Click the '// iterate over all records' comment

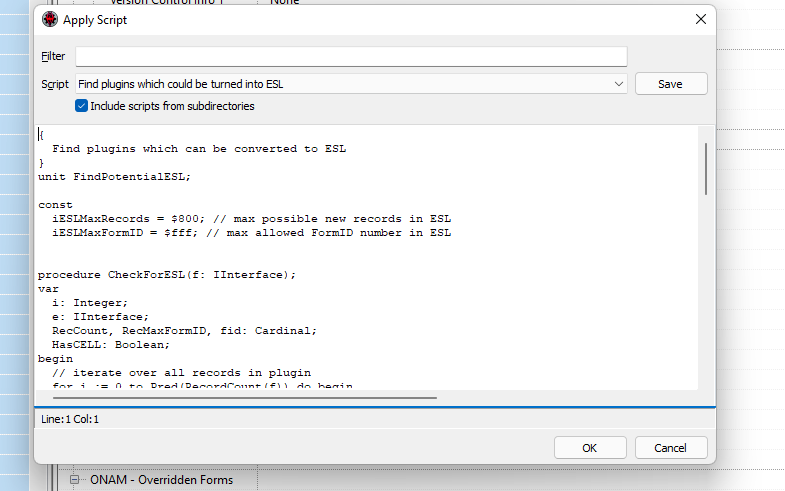coord(181,373)
